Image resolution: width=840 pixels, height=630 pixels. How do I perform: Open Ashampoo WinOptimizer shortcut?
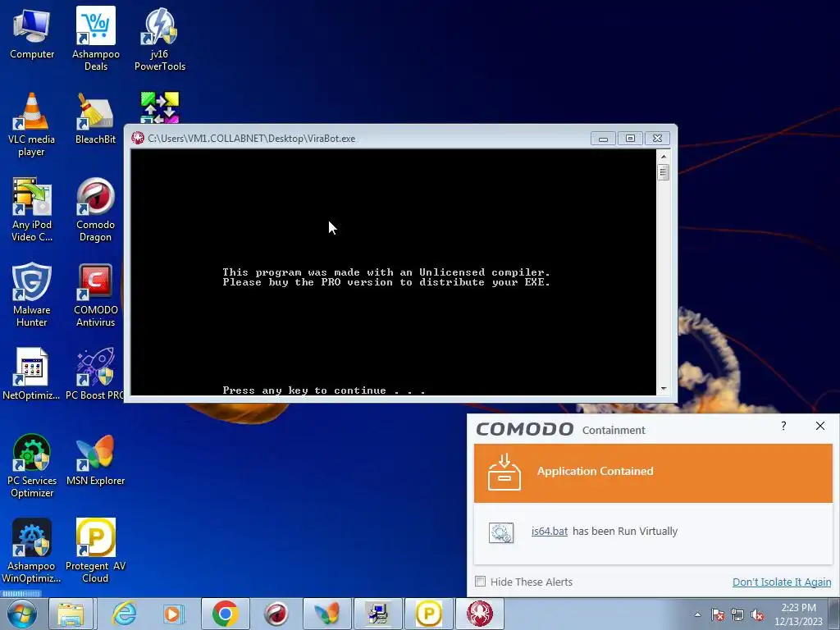(32, 550)
